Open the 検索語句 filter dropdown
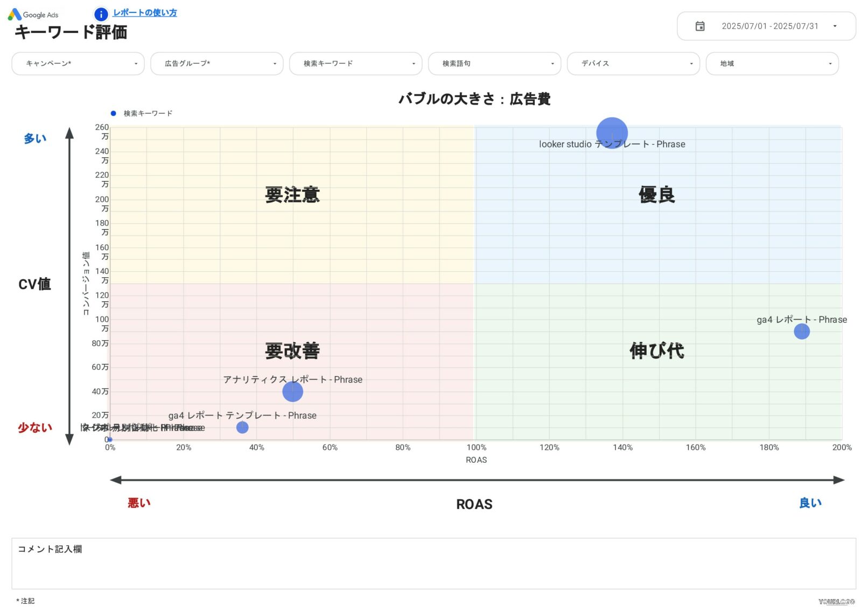The height and width of the screenshot is (613, 868). 494,64
